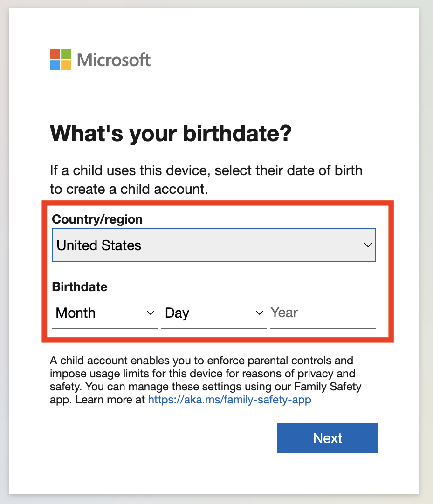
Task: Click the Birthdate section label
Action: point(79,287)
